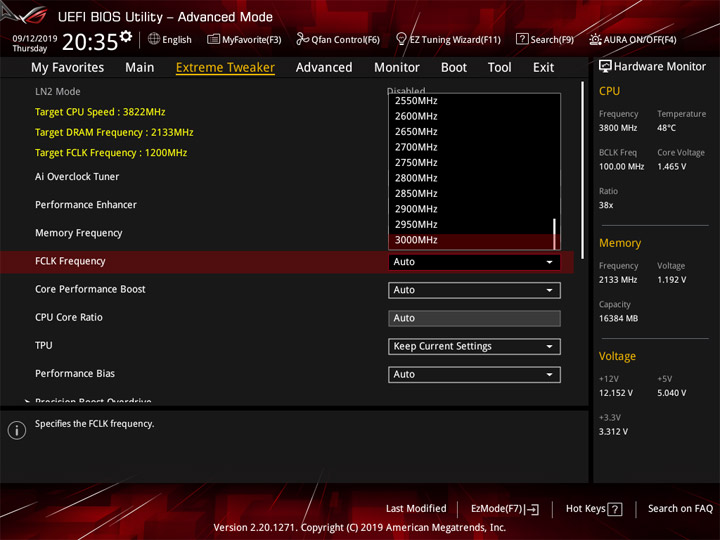Launch EZ Tuning Wizard lightbulb icon

tap(401, 39)
